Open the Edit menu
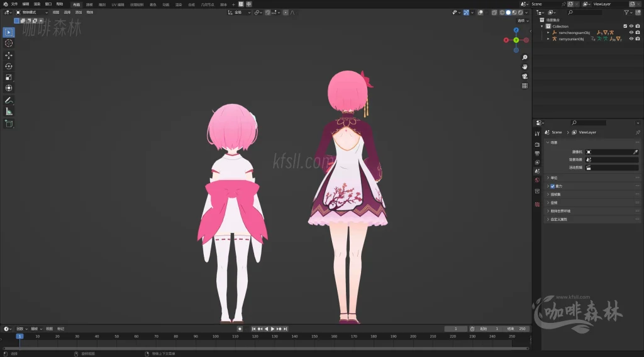The image size is (644, 357). [25, 4]
